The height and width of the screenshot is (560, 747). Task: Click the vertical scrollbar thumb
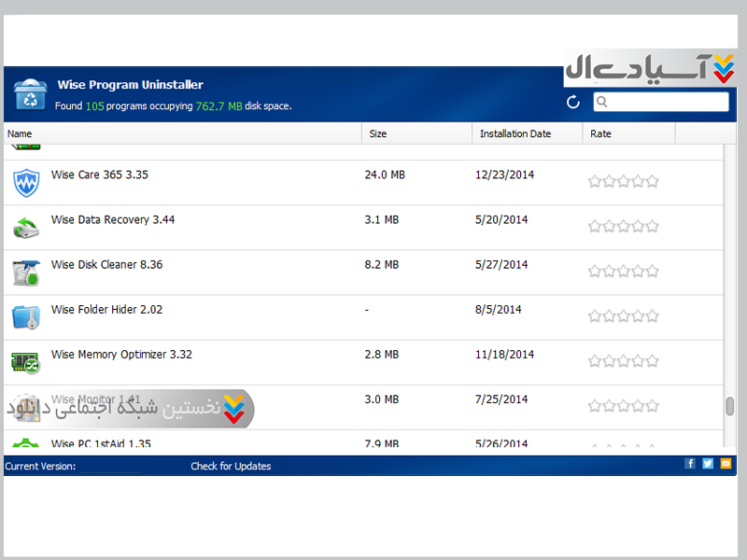point(729,407)
